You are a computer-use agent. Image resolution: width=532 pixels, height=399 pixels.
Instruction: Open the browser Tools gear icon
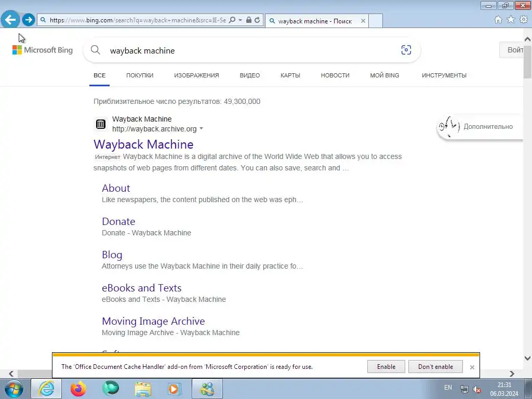point(524,19)
